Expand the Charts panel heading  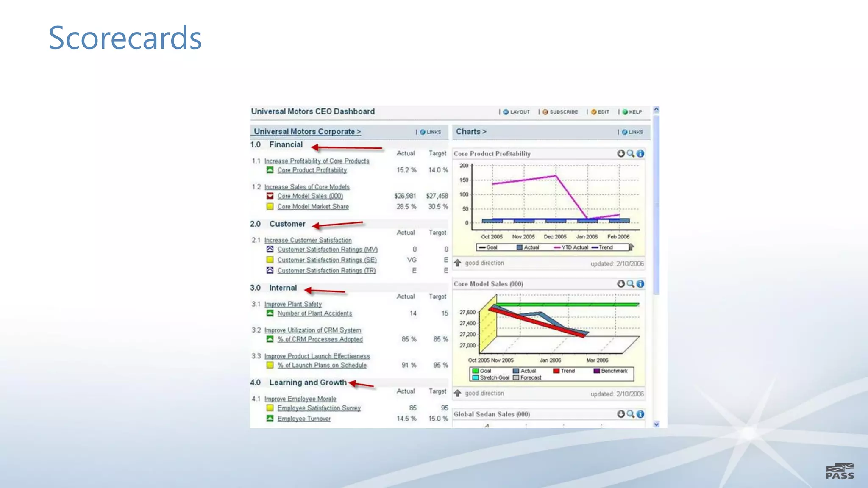tap(471, 132)
